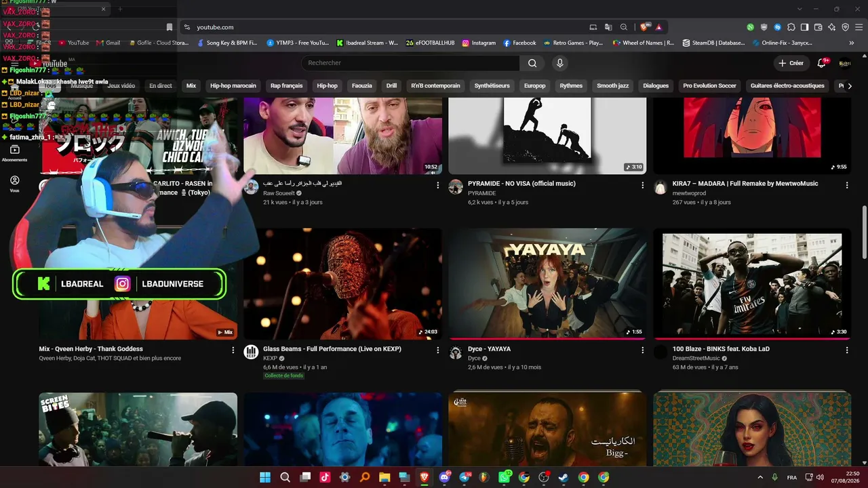Open YouTube notifications bell
868x488 pixels.
(x=821, y=63)
